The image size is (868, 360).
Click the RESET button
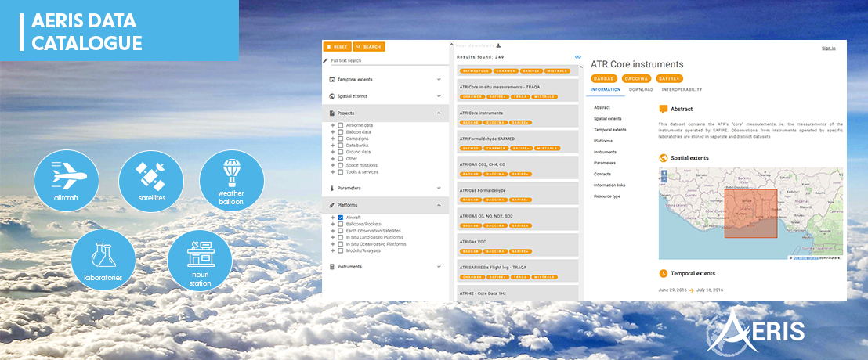(x=337, y=46)
